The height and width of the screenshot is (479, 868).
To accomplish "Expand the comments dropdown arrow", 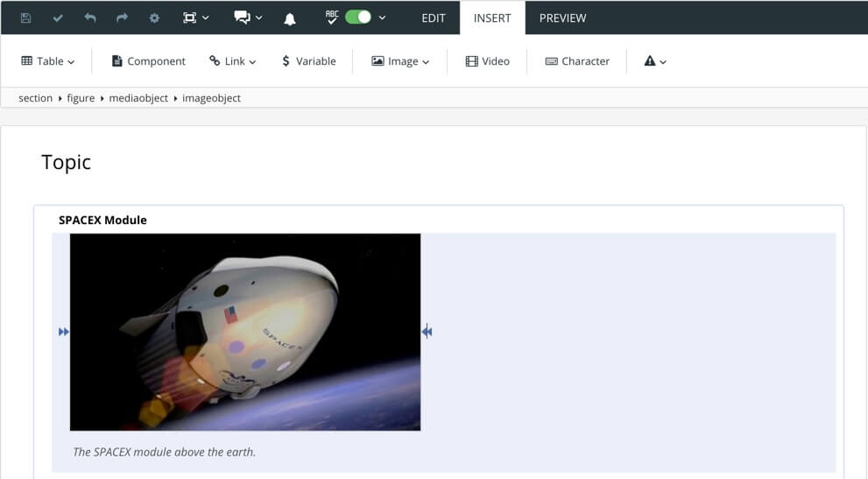I will 259,18.
